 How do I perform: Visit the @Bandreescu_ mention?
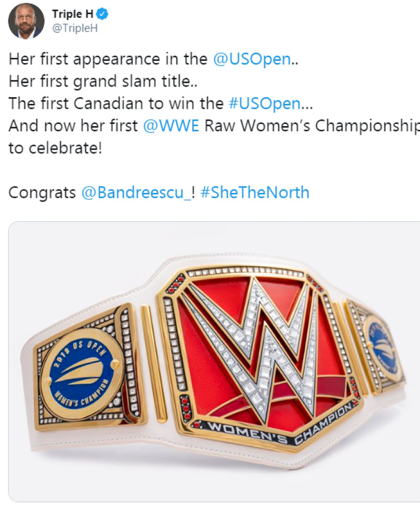136,192
